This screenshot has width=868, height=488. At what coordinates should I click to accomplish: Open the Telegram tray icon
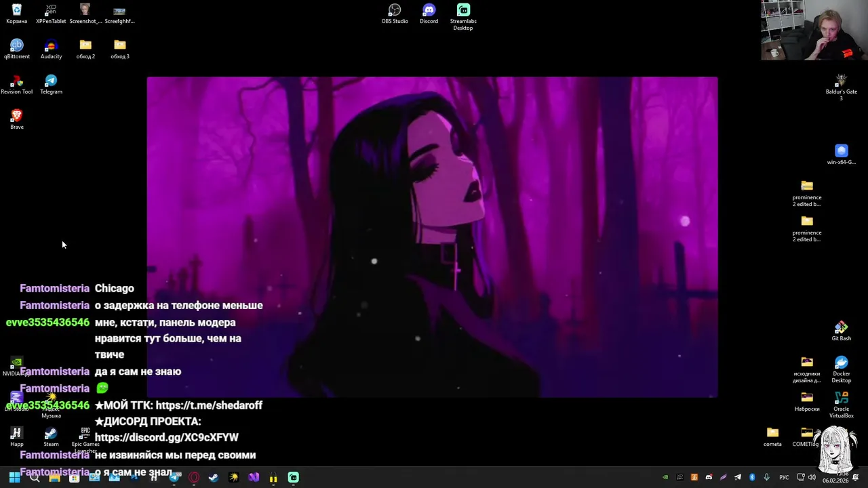[x=738, y=477]
